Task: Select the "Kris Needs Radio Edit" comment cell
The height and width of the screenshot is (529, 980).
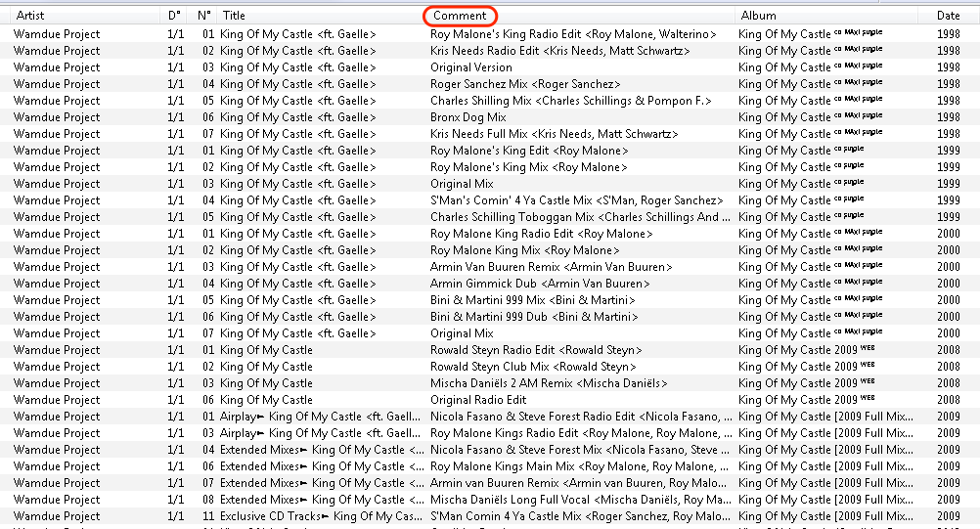Action: pos(560,51)
